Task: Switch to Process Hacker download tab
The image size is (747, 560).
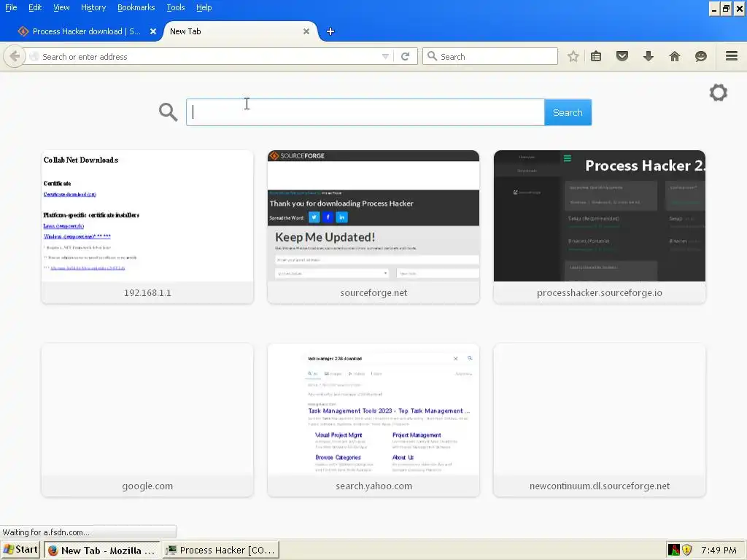Action: pyautogui.click(x=86, y=31)
